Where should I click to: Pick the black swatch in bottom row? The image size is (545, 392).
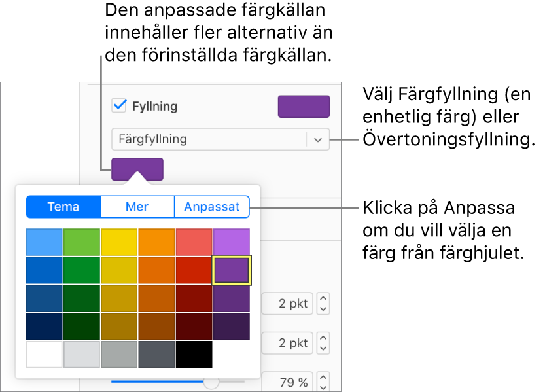click(194, 354)
